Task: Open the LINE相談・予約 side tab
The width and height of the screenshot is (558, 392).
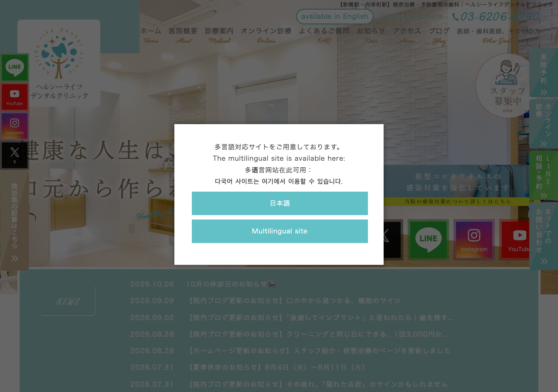Action: point(544,176)
